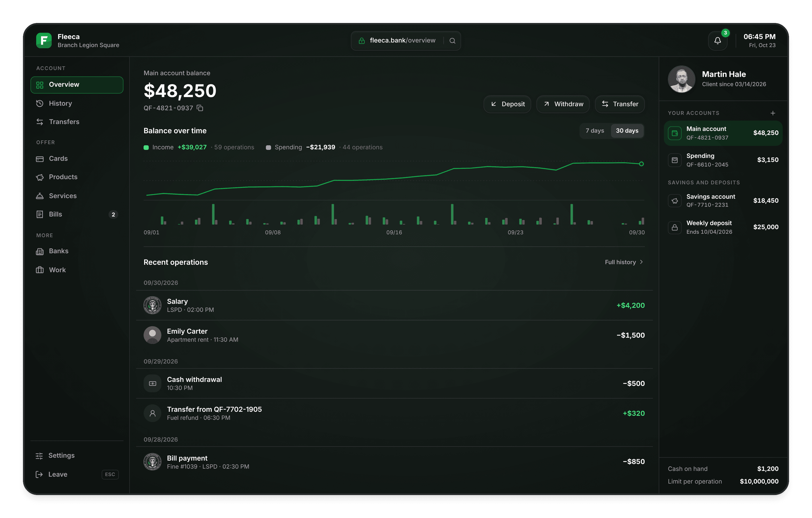Open History in sidebar
812x518 pixels.
tap(77, 104)
